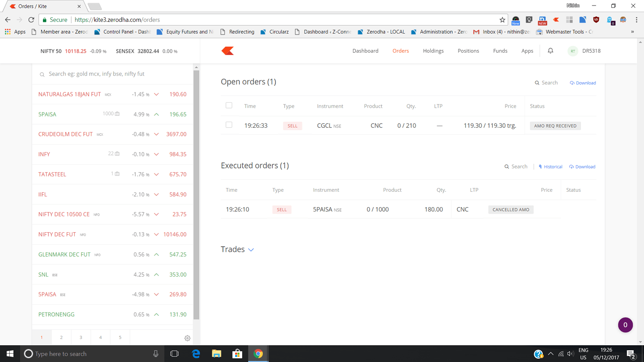
Task: Expand the Trades section
Action: coord(251,250)
